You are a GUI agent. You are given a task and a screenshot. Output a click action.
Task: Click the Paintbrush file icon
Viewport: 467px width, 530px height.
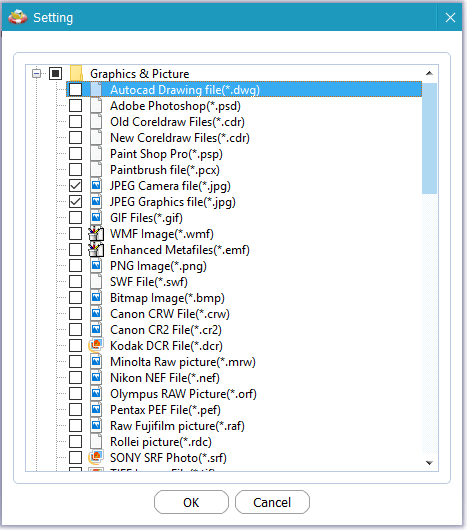coord(96,169)
